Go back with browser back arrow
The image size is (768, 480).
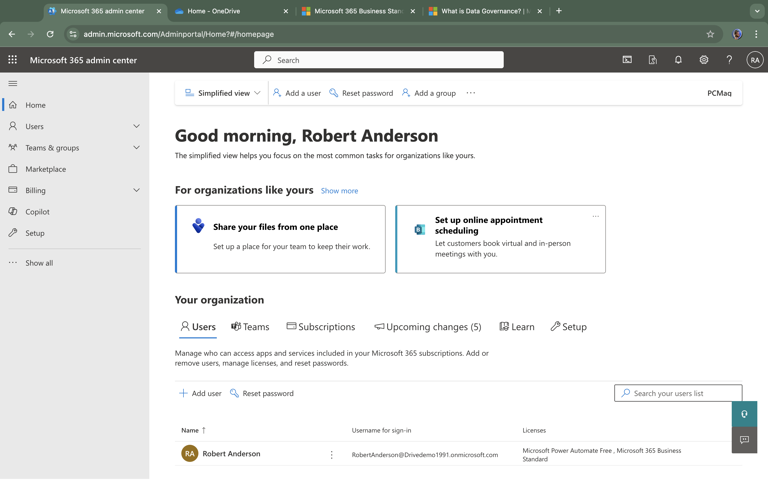tap(12, 34)
